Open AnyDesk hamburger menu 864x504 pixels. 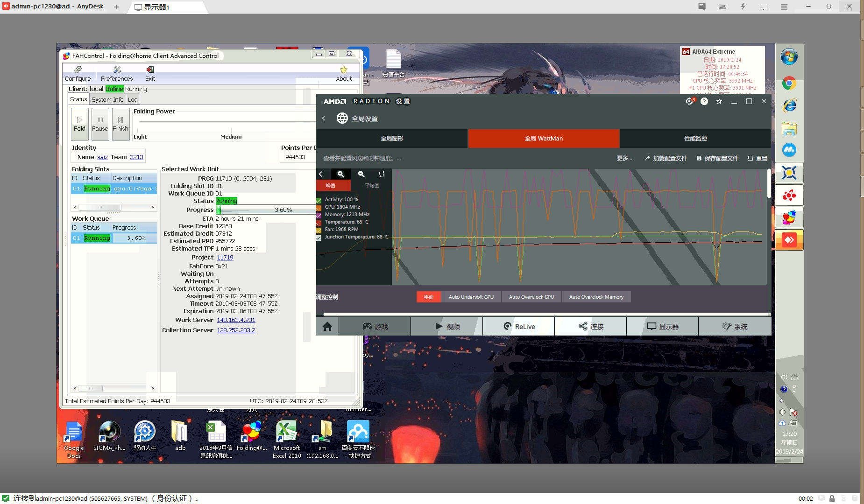[x=784, y=7]
